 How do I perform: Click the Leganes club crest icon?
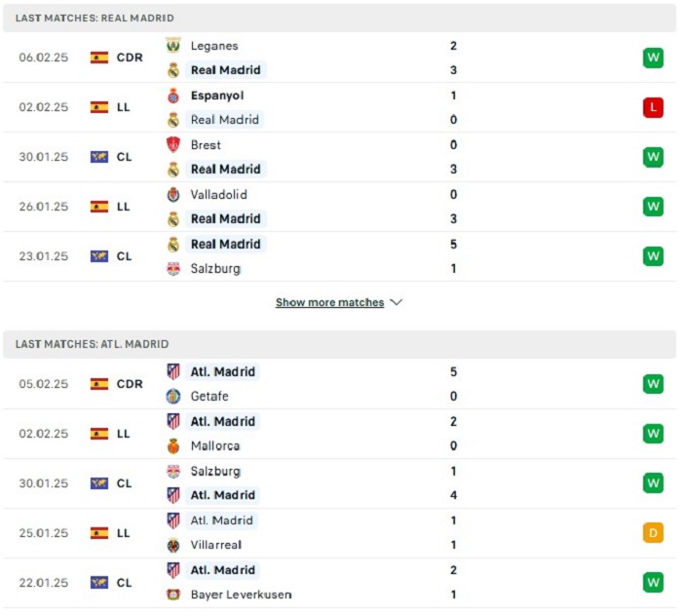pos(173,45)
